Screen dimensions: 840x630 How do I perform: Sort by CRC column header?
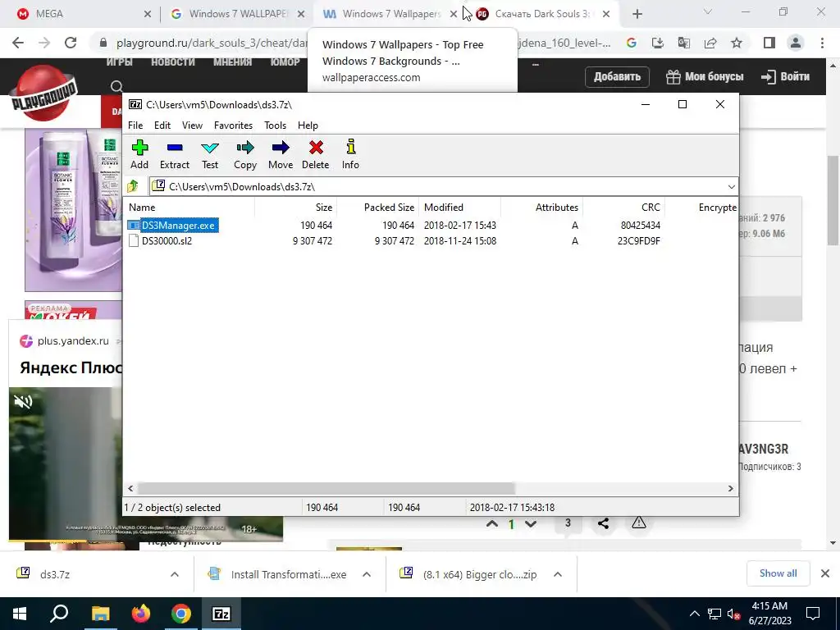coord(651,208)
